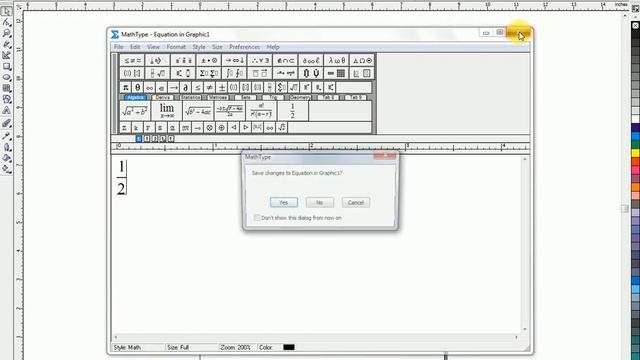Image resolution: width=640 pixels, height=360 pixels.
Task: Open the File menu in MathType
Action: (x=118, y=47)
